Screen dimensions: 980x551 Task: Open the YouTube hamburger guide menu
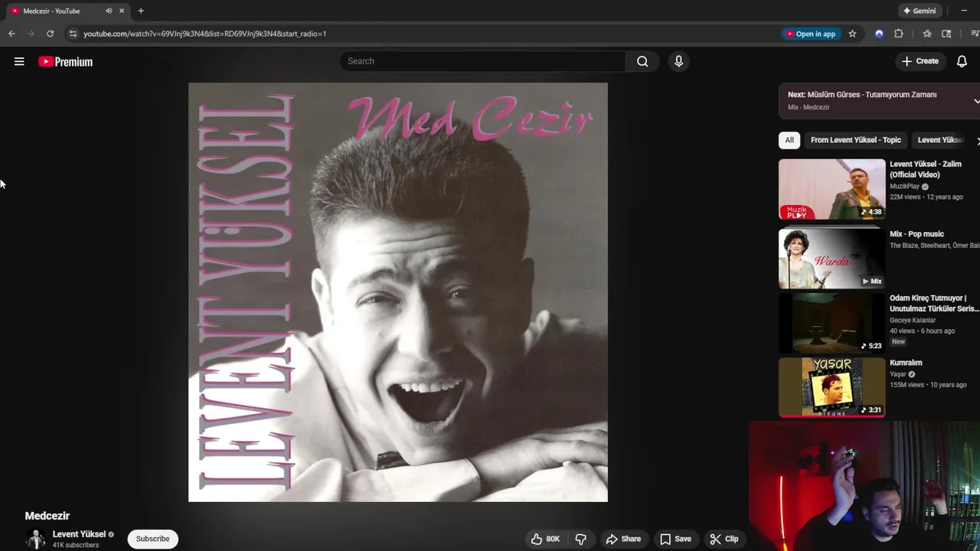coord(19,61)
